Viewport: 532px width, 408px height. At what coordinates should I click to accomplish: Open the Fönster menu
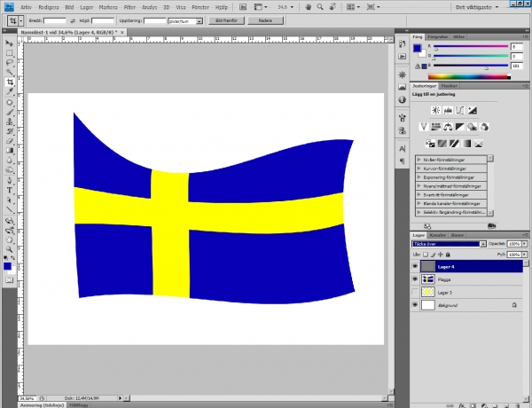click(200, 7)
